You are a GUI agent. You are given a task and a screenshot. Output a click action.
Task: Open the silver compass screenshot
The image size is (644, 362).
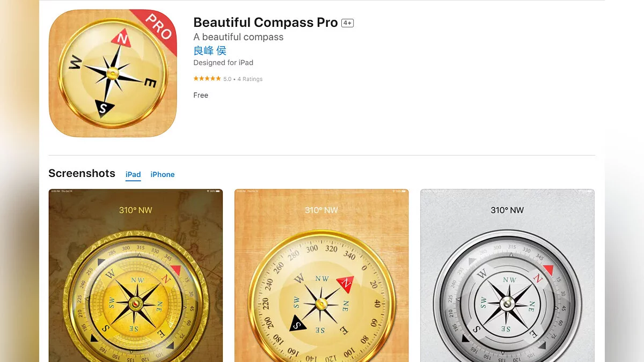coord(507,275)
